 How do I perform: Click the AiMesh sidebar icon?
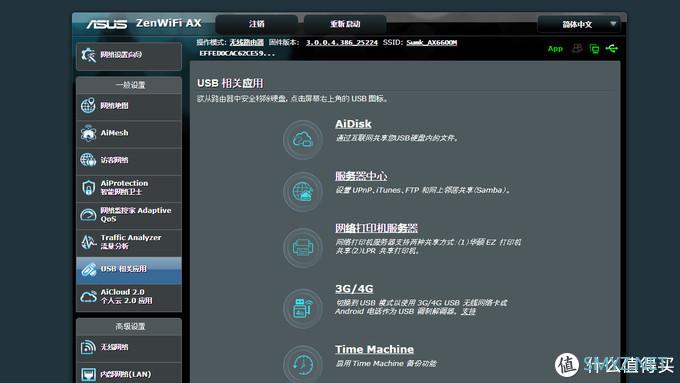[88, 133]
